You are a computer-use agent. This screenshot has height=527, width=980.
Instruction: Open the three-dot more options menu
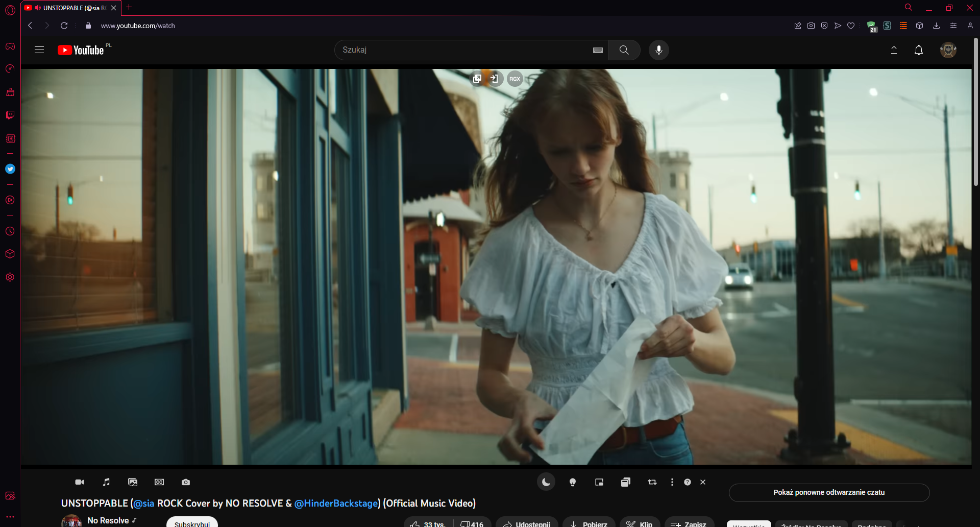[672, 482]
